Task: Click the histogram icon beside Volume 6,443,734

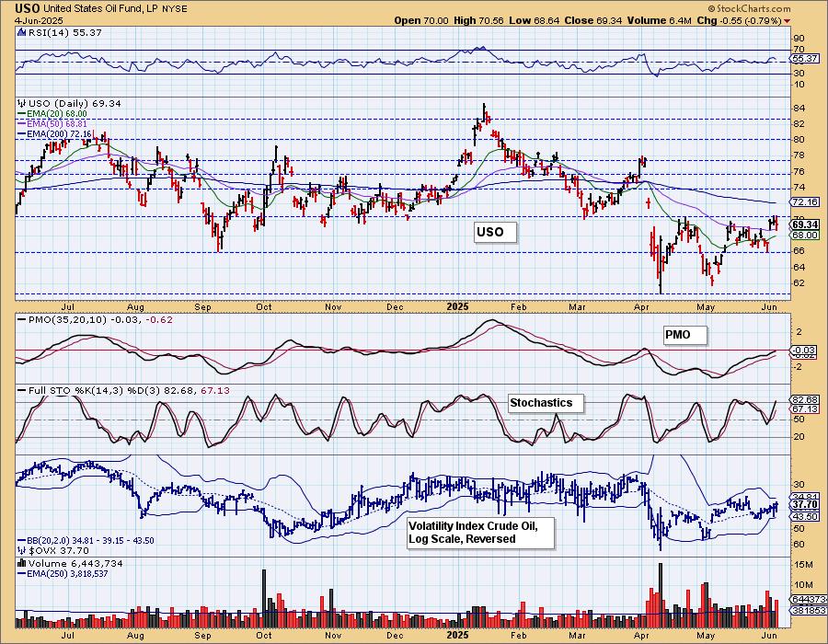Action: 22,563
